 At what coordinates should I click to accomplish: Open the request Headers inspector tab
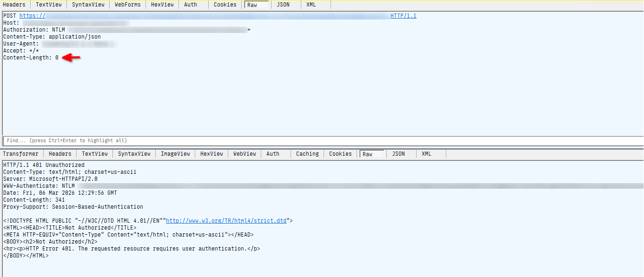coord(14,5)
